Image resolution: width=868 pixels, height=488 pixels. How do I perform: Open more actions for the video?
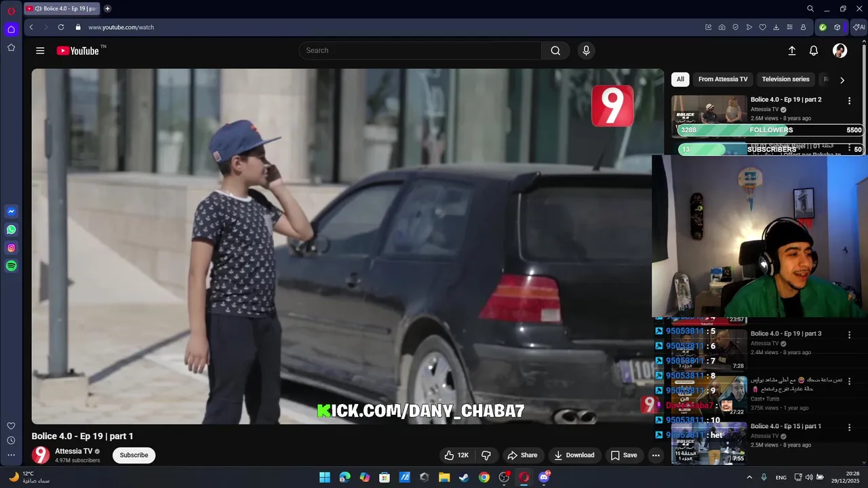pyautogui.click(x=656, y=455)
